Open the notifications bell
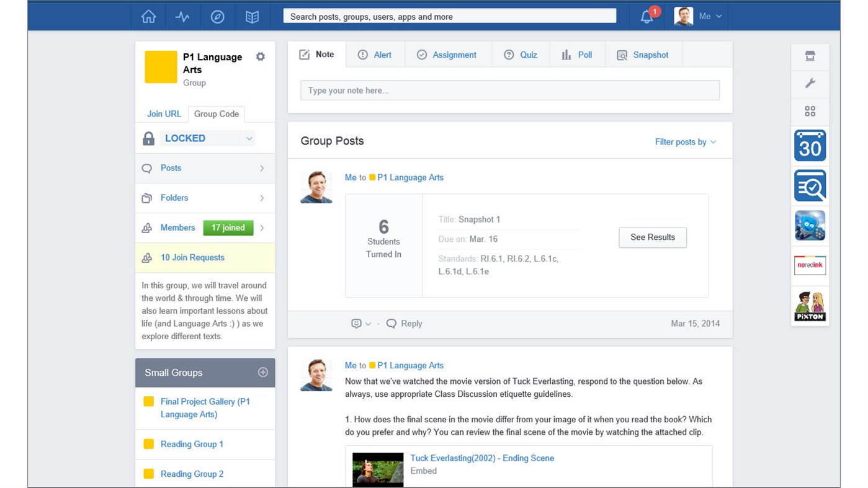Viewport: 868px width, 488px height. [645, 17]
